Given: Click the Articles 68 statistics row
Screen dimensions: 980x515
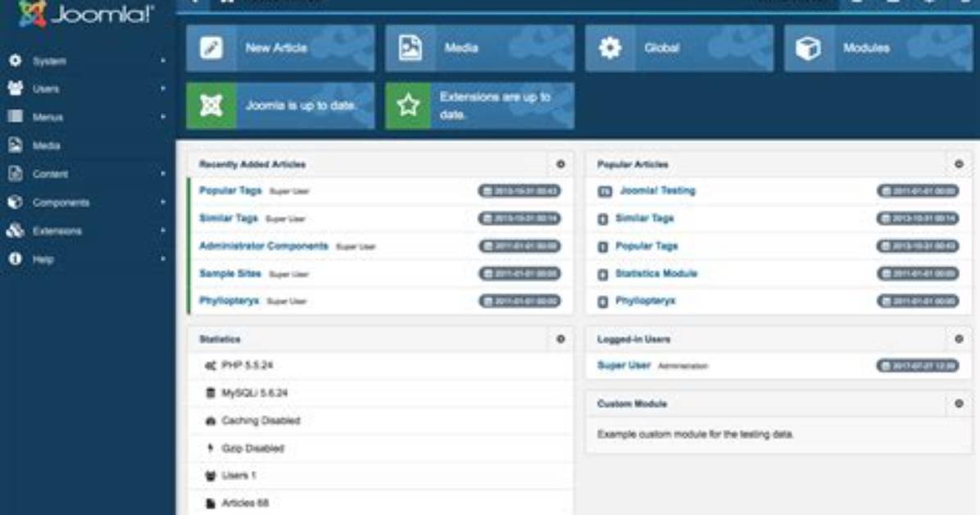Looking at the screenshot, I should click(380, 503).
